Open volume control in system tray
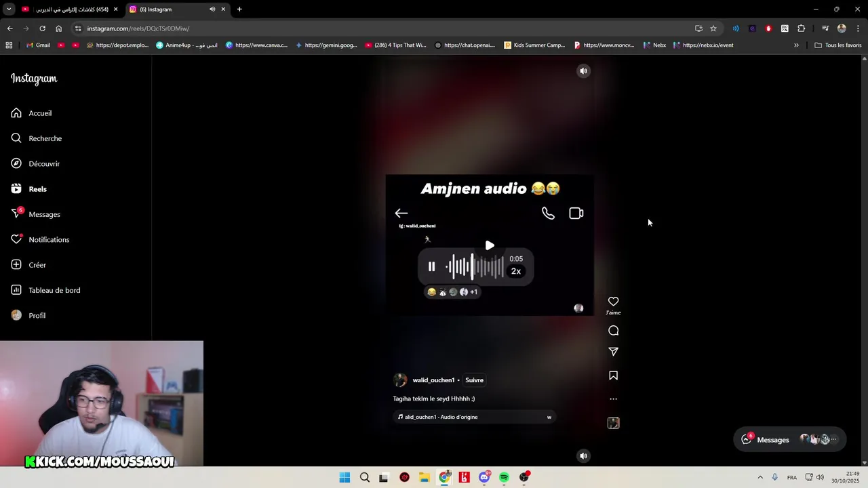Viewport: 868px width, 488px height. [820, 478]
